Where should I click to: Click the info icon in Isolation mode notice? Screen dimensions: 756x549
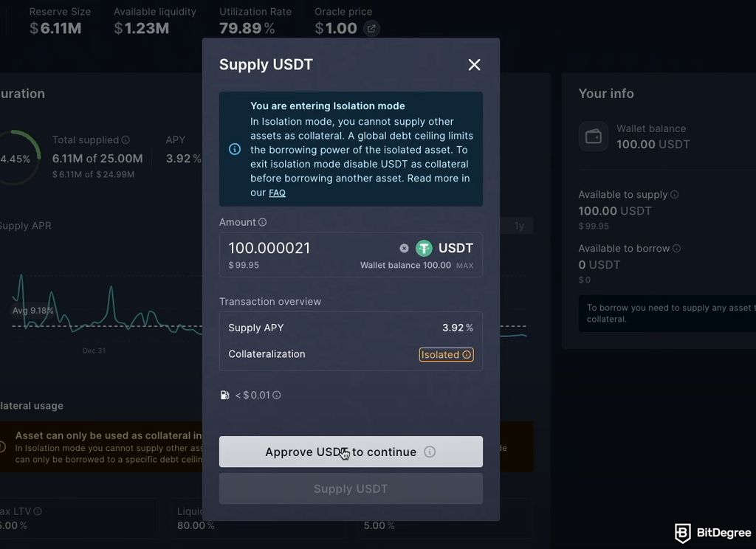pyautogui.click(x=234, y=149)
